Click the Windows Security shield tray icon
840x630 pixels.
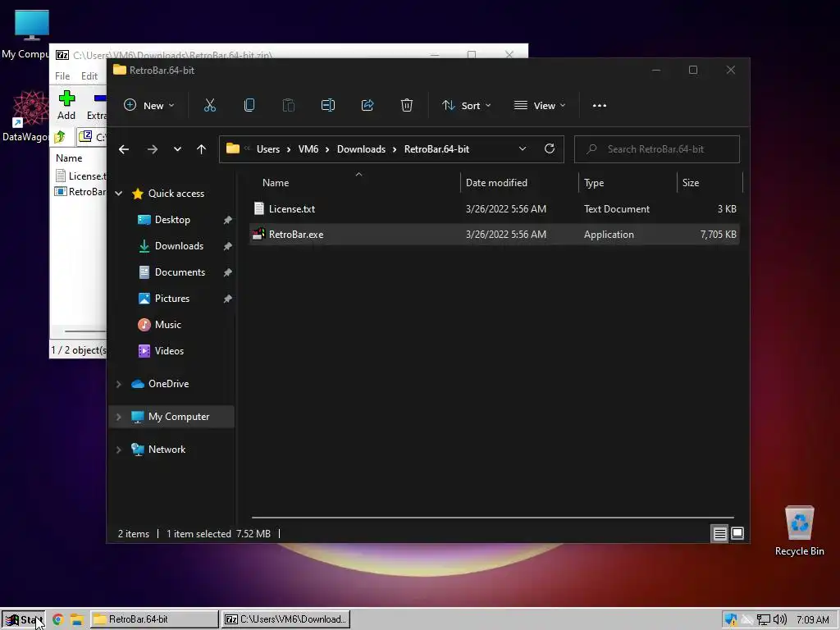(x=731, y=620)
